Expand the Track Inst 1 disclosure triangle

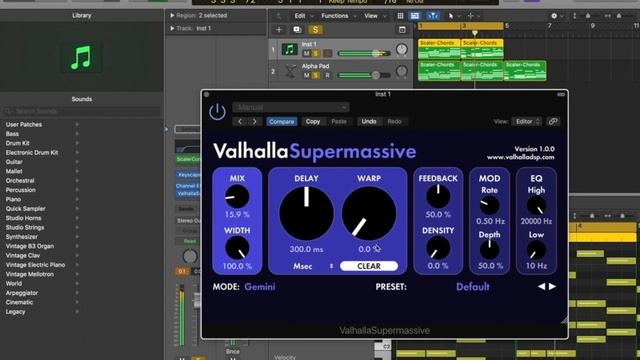[x=172, y=28]
